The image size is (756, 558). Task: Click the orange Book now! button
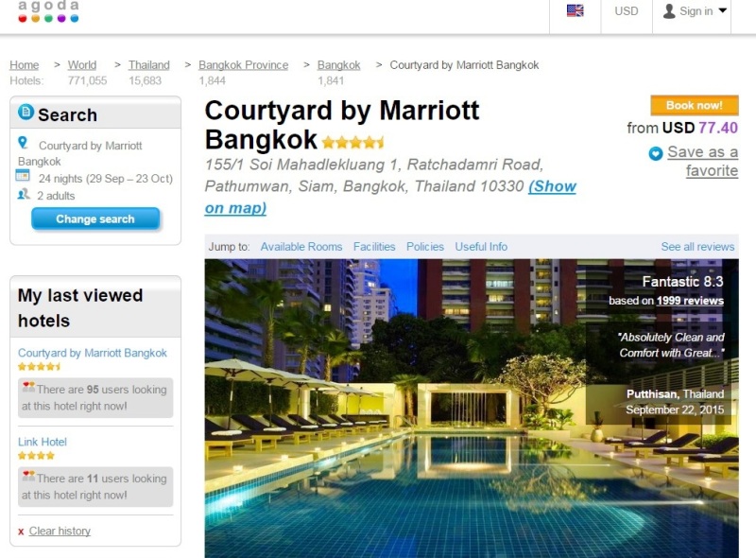(695, 105)
